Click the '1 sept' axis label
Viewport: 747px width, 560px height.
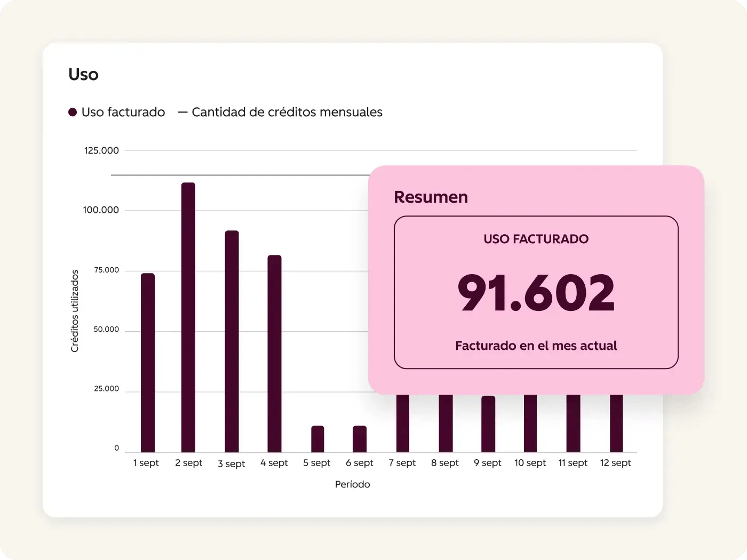(x=146, y=463)
